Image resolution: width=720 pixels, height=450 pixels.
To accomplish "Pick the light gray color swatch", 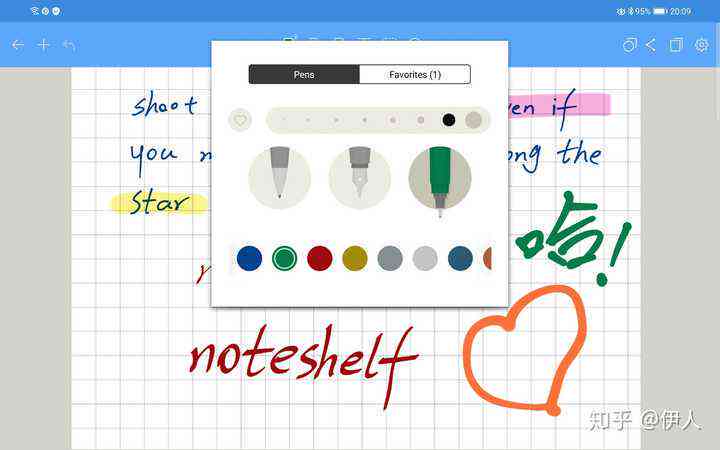I will click(425, 258).
